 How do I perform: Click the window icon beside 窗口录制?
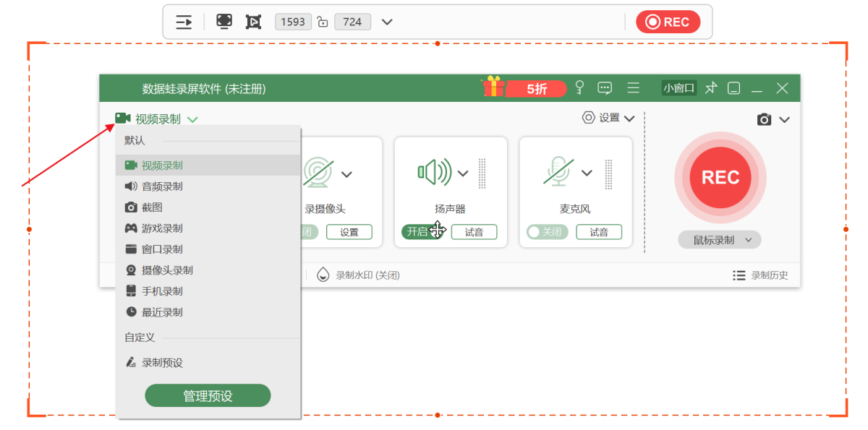coord(131,249)
